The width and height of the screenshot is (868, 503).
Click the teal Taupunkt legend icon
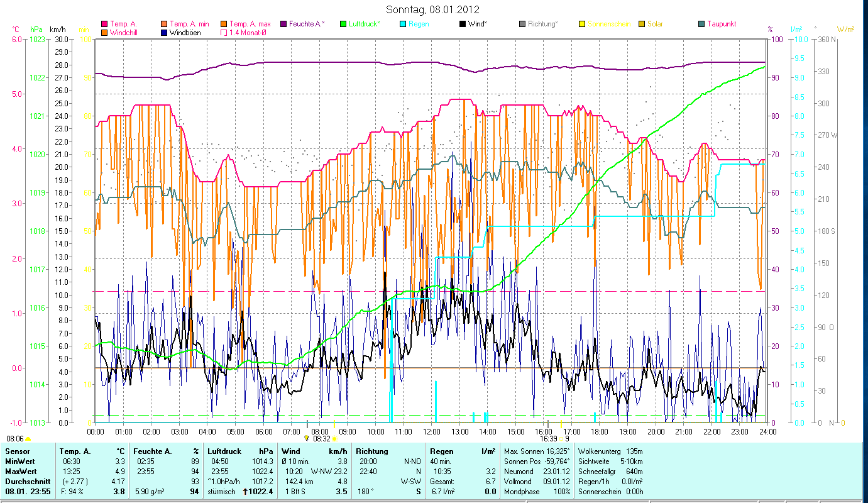[701, 24]
